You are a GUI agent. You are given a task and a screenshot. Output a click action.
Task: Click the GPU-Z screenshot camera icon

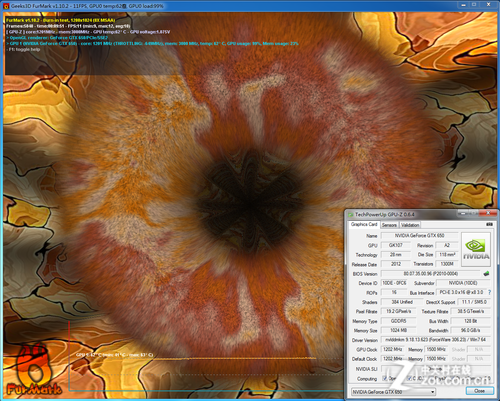(489, 224)
